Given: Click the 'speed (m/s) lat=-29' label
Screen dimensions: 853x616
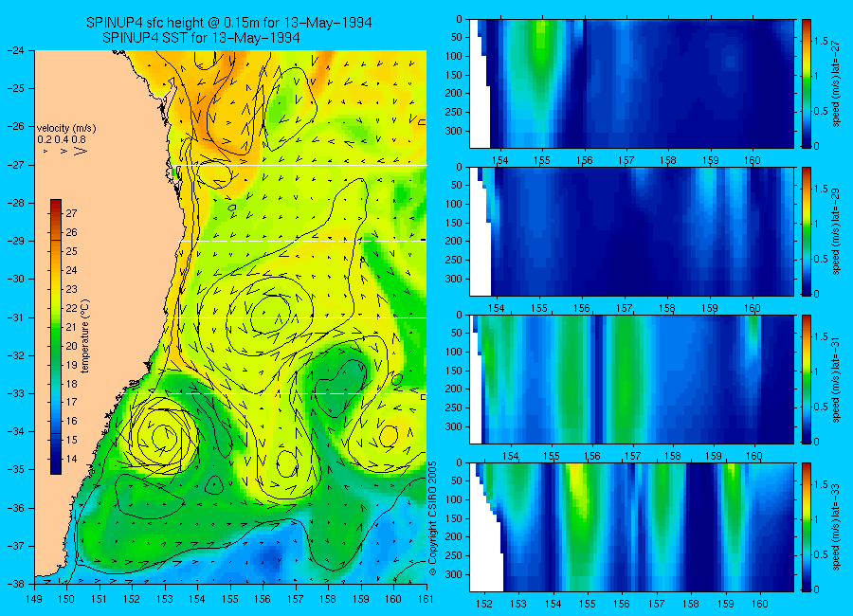Looking at the screenshot, I should point(836,231).
